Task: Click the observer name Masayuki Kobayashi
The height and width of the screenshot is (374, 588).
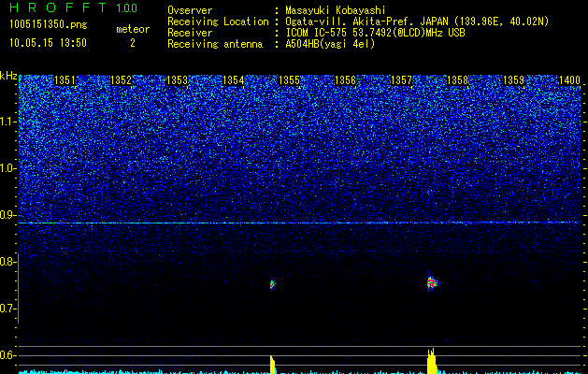Action: (336, 10)
